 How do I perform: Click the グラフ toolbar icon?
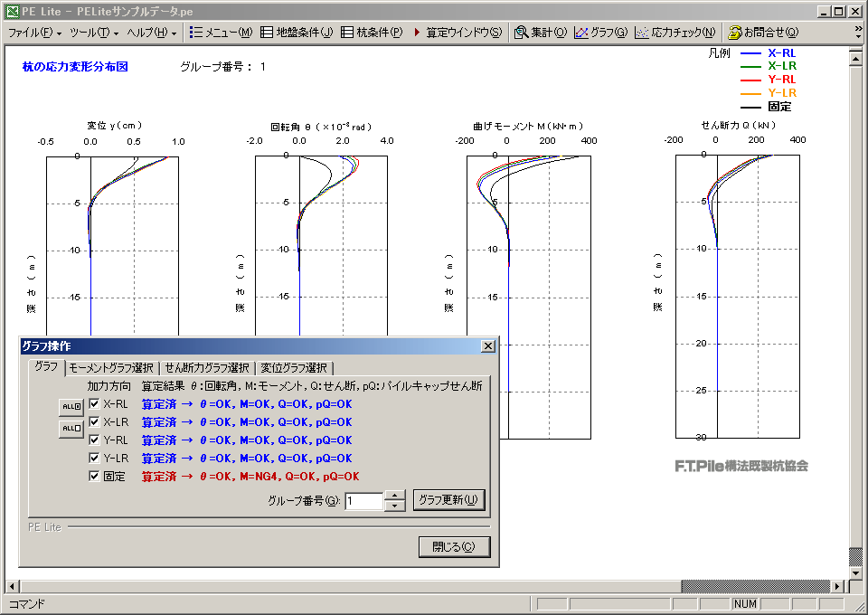click(x=600, y=33)
